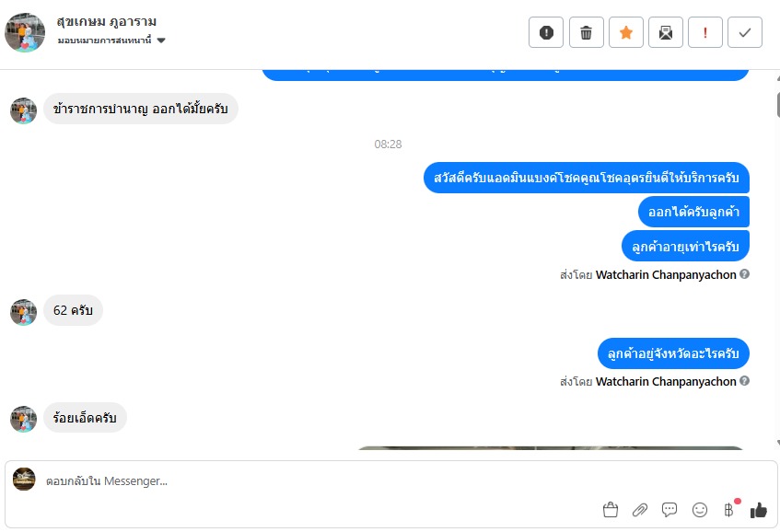Viewport: 780px width, 532px height.
Task: Select the 62 ครับ message bubble
Action: (x=73, y=310)
